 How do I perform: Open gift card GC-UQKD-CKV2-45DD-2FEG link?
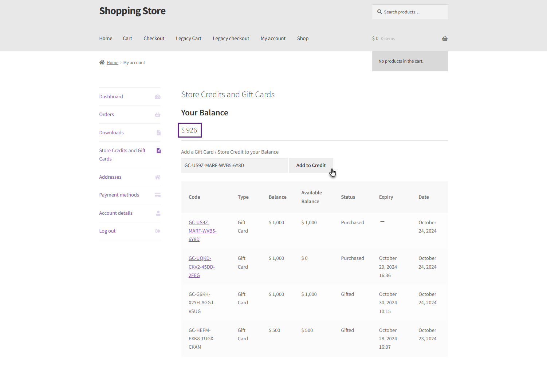pos(202,267)
